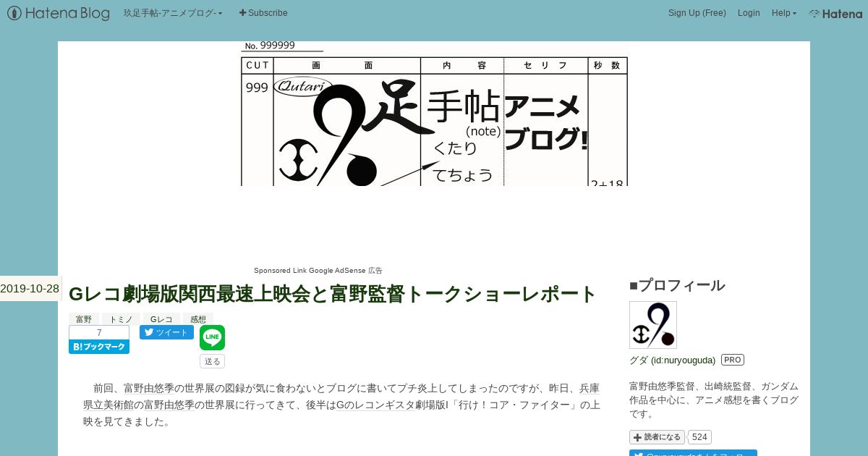This screenshot has height=456, width=868.
Task: View the 524 readers count
Action: pyautogui.click(x=699, y=437)
